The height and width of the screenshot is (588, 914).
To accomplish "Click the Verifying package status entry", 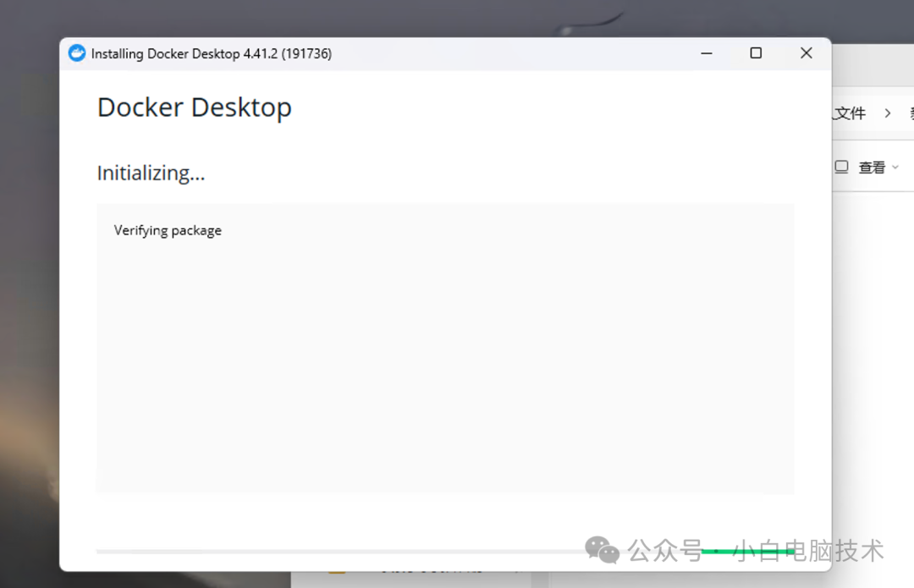I will tap(168, 229).
